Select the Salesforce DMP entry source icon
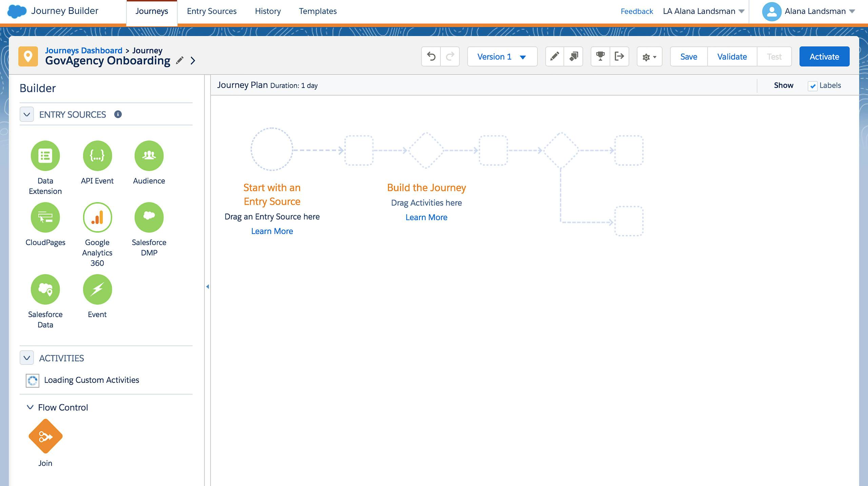Image resolution: width=868 pixels, height=486 pixels. tap(149, 217)
